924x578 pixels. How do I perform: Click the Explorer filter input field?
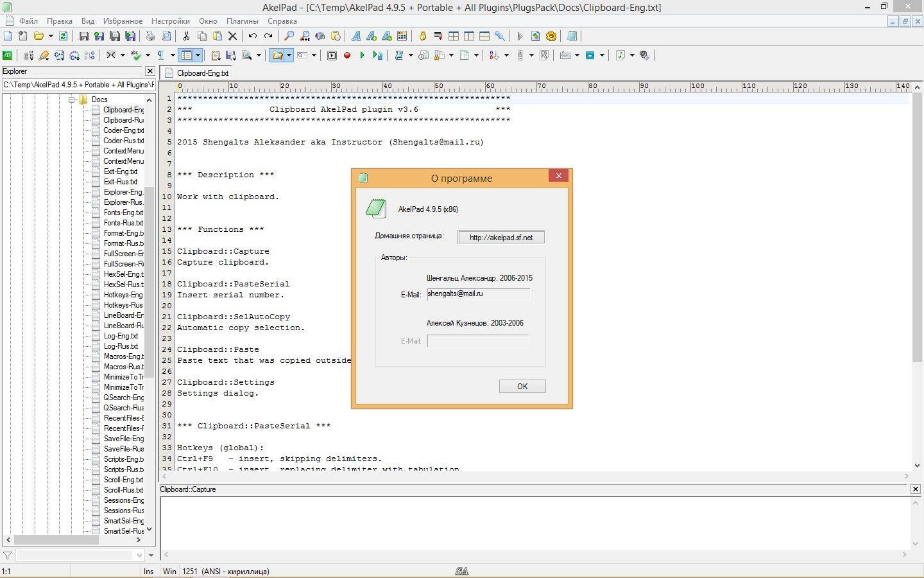(x=80, y=555)
